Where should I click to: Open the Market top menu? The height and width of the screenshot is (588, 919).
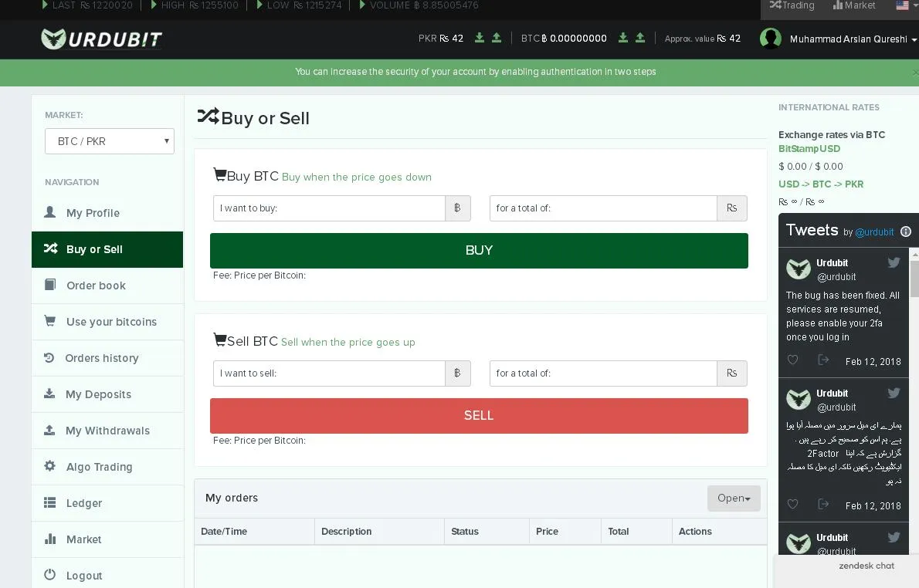[x=854, y=5]
